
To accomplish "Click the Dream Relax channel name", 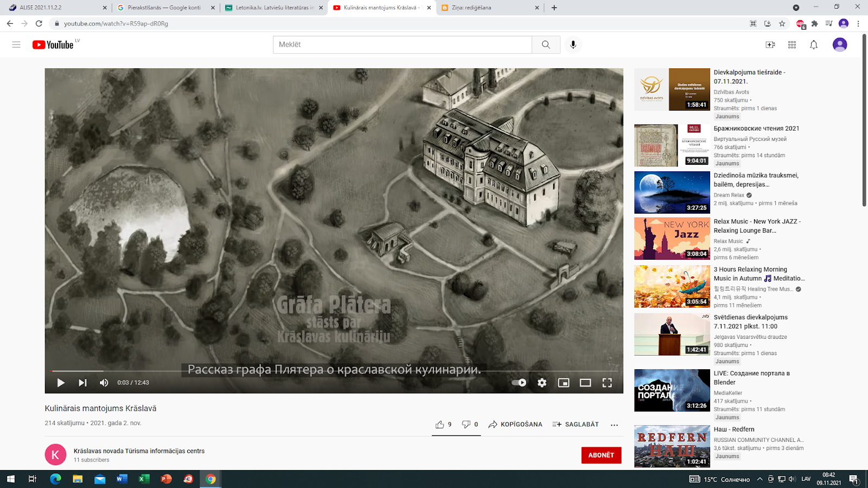I will pos(729,195).
